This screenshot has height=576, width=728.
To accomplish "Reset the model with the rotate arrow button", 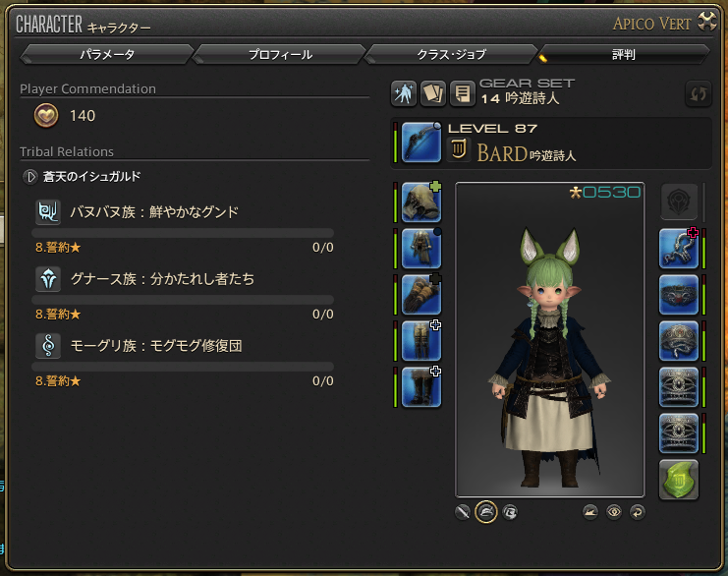I will tap(637, 512).
